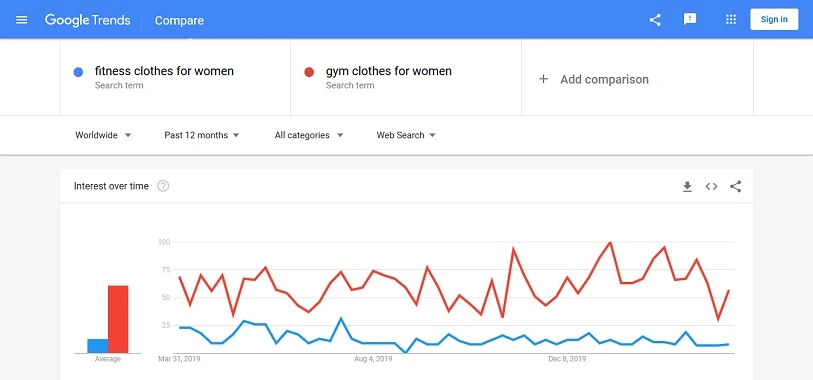Image resolution: width=813 pixels, height=380 pixels.
Task: Edit the fitness clothes for women term
Action: click(164, 71)
